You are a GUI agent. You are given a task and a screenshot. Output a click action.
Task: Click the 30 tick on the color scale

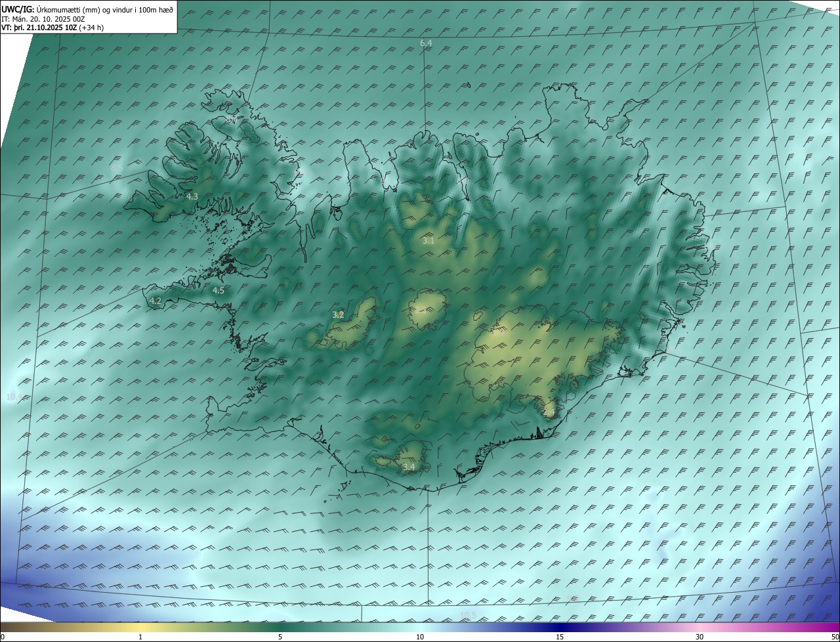click(700, 637)
